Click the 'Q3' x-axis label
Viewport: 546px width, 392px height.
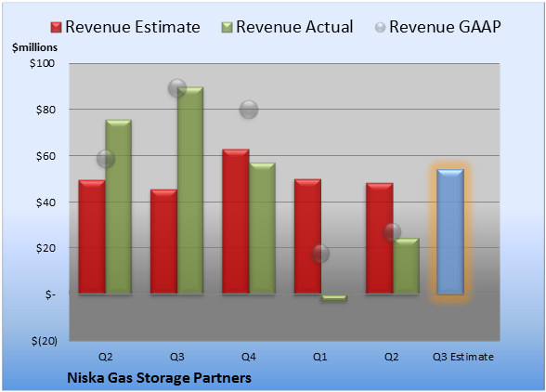pyautogui.click(x=177, y=357)
